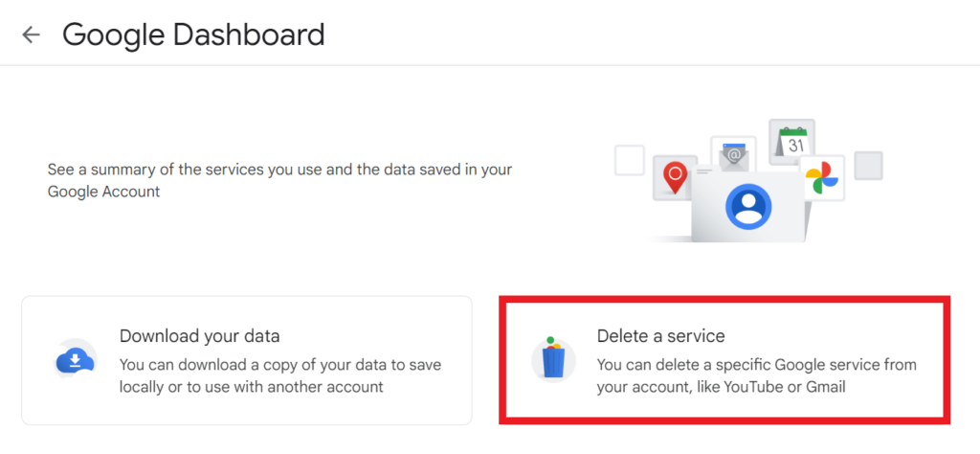
Task: Click the red Maps pin icon
Action: point(676,176)
